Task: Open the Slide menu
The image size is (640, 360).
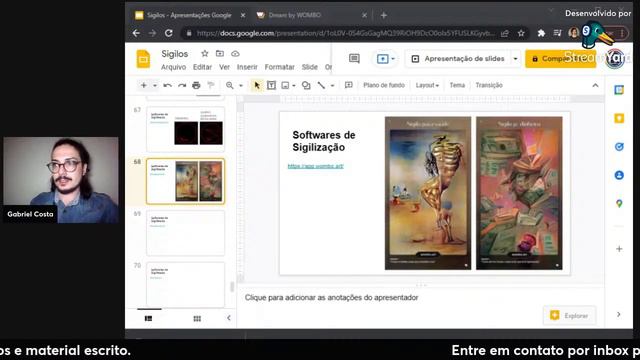Action: tap(310, 67)
